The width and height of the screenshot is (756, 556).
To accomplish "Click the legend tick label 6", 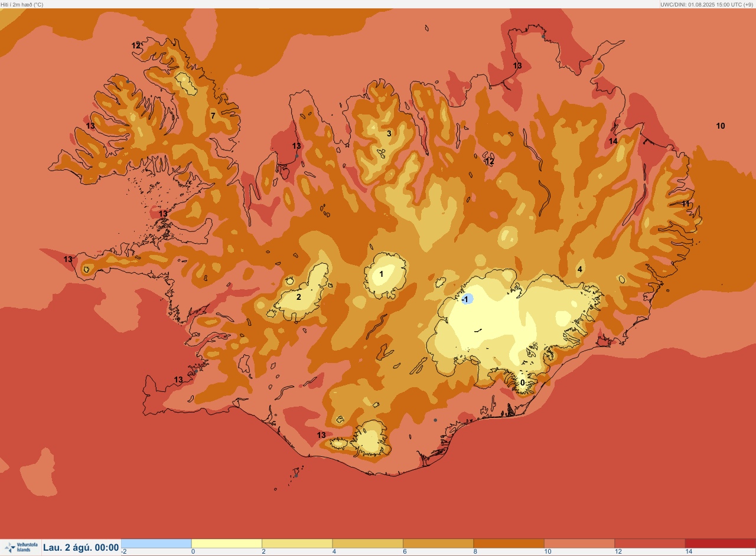I will 405,552.
